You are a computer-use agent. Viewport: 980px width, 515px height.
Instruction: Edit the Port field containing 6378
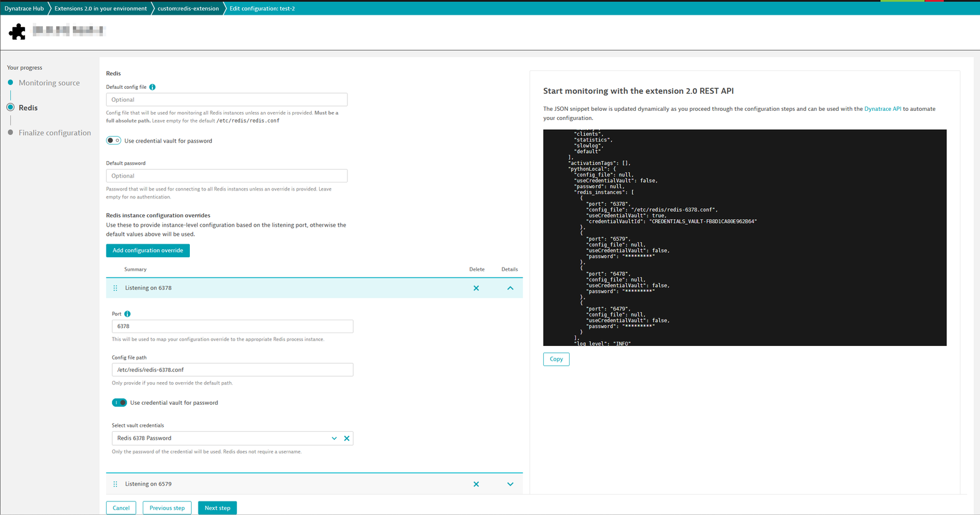point(233,326)
